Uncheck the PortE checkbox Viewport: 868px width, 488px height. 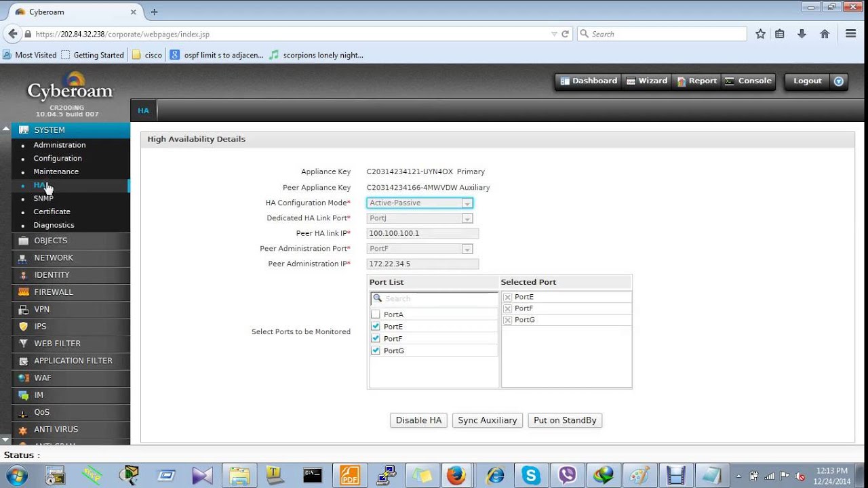[x=376, y=327]
